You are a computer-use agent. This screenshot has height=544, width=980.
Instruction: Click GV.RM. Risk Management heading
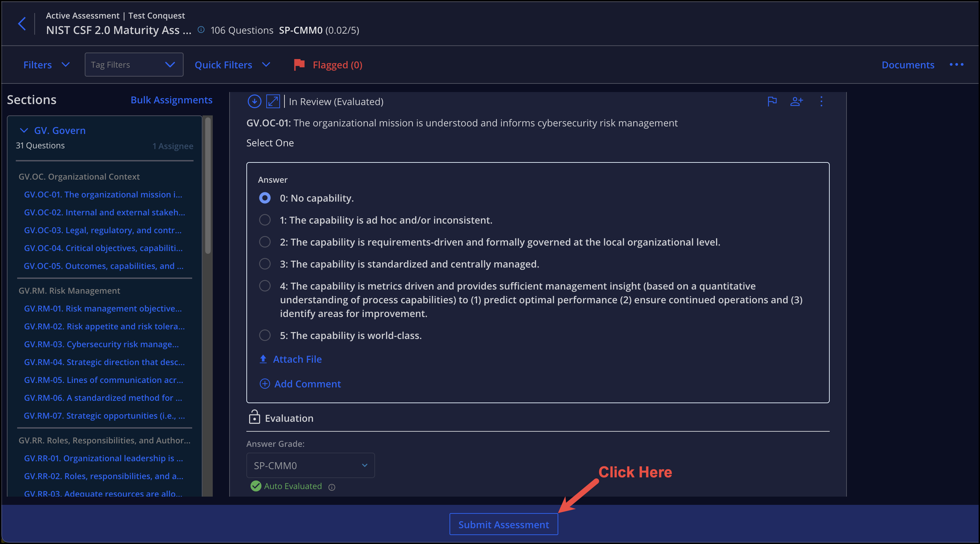pyautogui.click(x=69, y=291)
